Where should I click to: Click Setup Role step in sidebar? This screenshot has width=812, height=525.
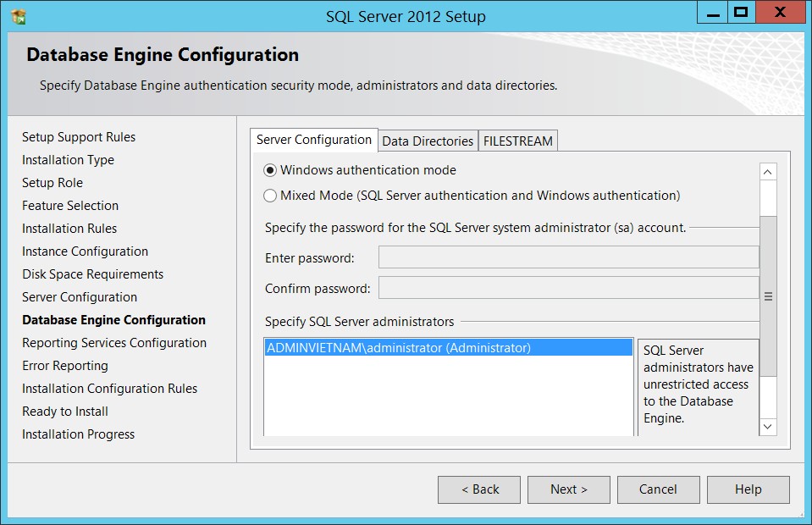click(52, 183)
